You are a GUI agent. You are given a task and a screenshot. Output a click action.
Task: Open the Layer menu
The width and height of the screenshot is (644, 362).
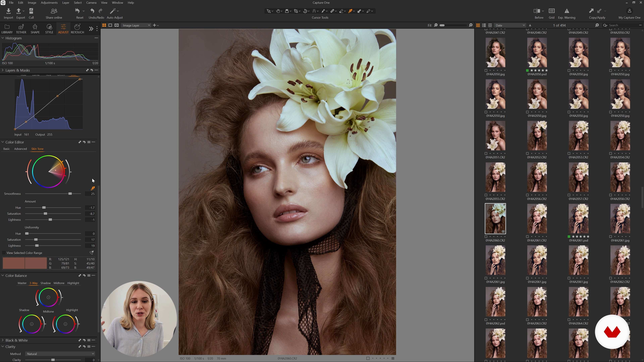coord(66,3)
